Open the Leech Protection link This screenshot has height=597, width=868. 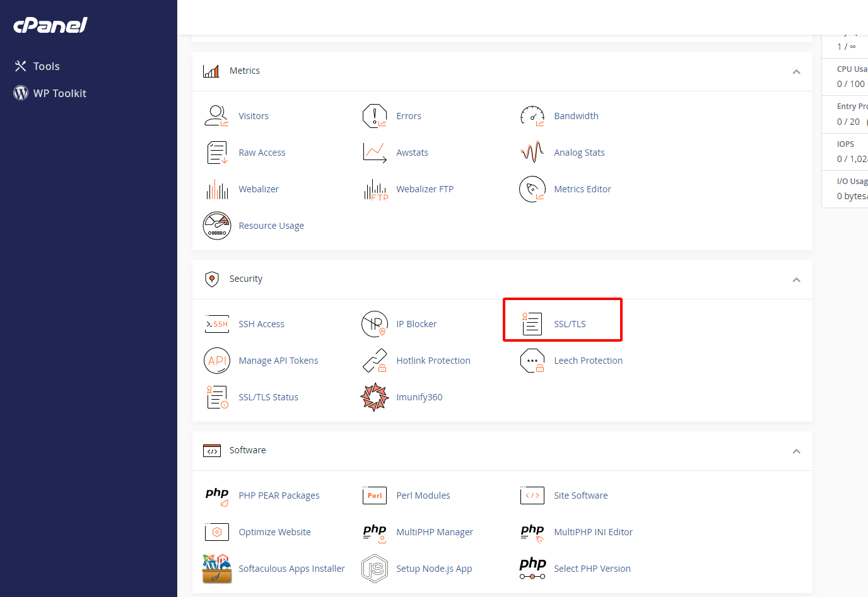click(x=588, y=361)
